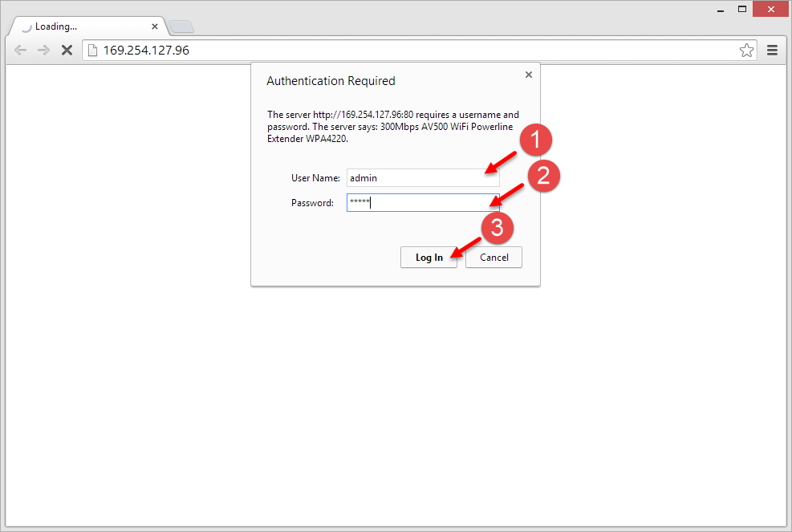792x532 pixels.
Task: Maximize the browser window
Action: pyautogui.click(x=742, y=9)
